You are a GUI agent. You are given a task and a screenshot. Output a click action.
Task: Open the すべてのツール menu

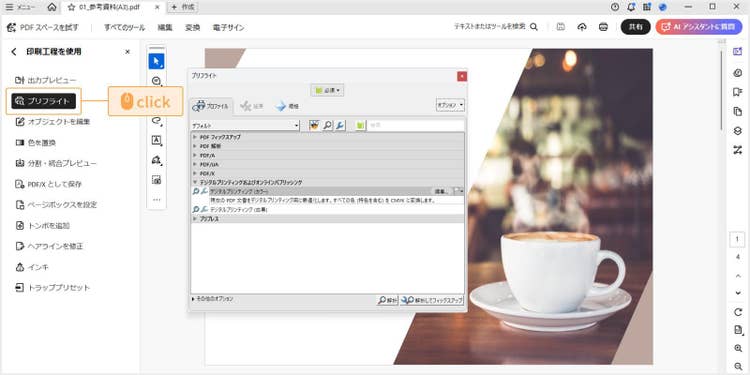click(124, 27)
